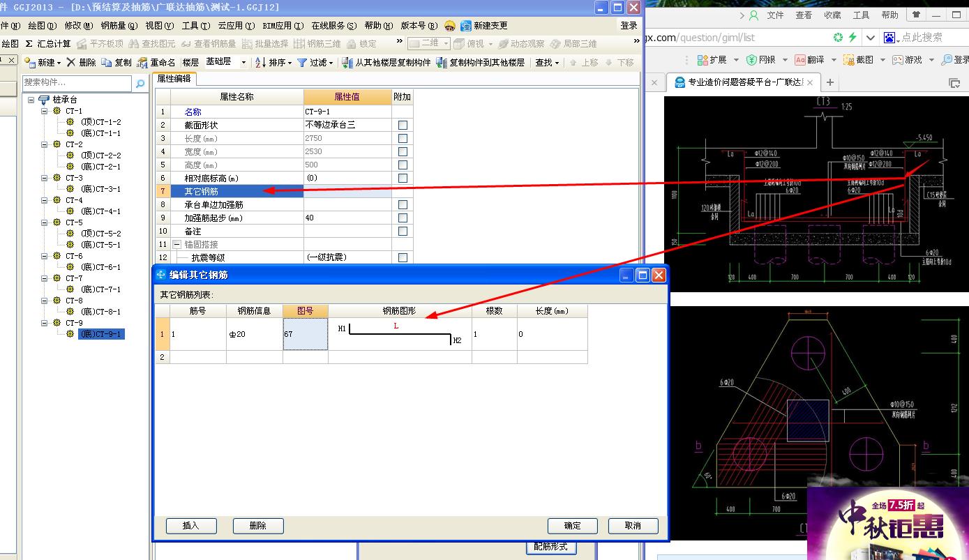This screenshot has width=969, height=560.
Task: Collapse the CT-1 tree node
Action: point(44,111)
